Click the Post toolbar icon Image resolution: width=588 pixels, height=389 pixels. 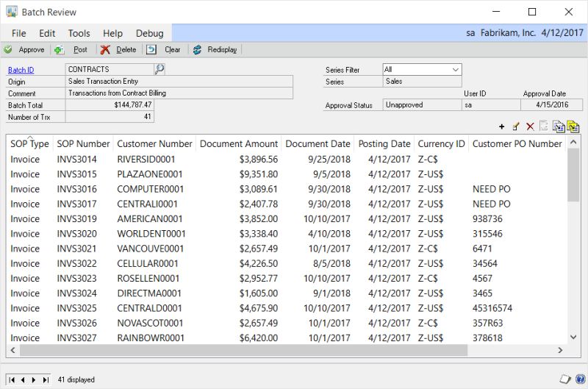point(60,49)
